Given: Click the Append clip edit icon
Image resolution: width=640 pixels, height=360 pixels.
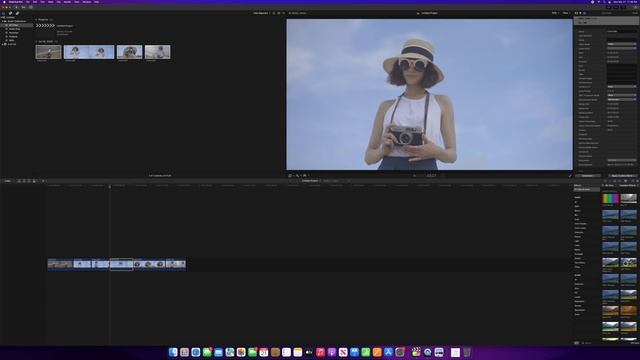Looking at the screenshot, I should click(29, 181).
